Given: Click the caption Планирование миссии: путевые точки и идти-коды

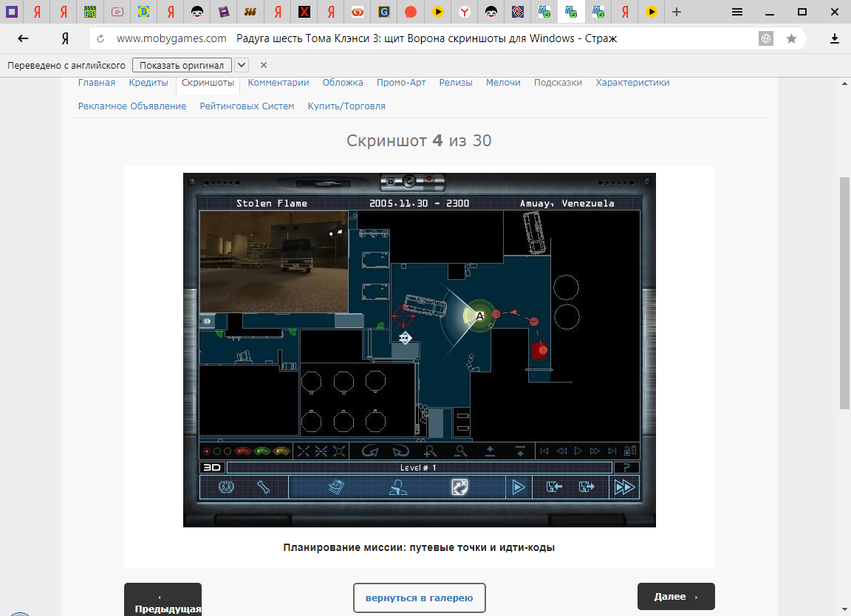Looking at the screenshot, I should pyautogui.click(x=419, y=547).
